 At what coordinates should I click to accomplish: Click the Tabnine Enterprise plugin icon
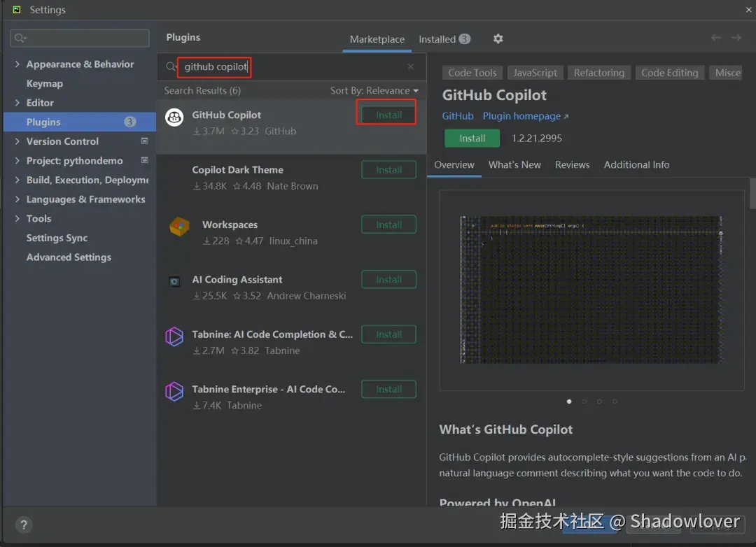pos(174,391)
